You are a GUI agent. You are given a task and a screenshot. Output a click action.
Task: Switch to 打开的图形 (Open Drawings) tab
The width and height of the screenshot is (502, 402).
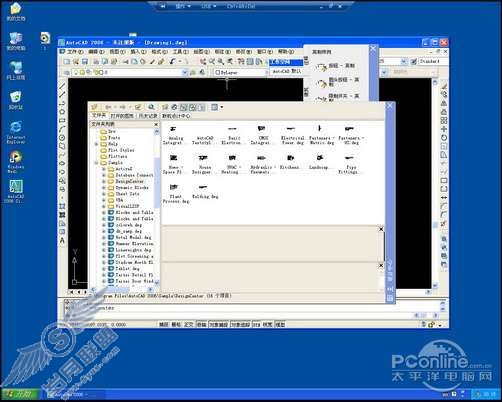pyautogui.click(x=122, y=116)
